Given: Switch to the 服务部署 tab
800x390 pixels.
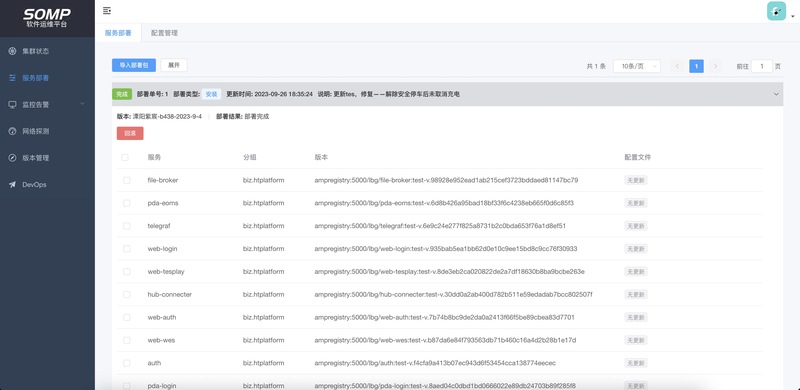Looking at the screenshot, I should (118, 33).
